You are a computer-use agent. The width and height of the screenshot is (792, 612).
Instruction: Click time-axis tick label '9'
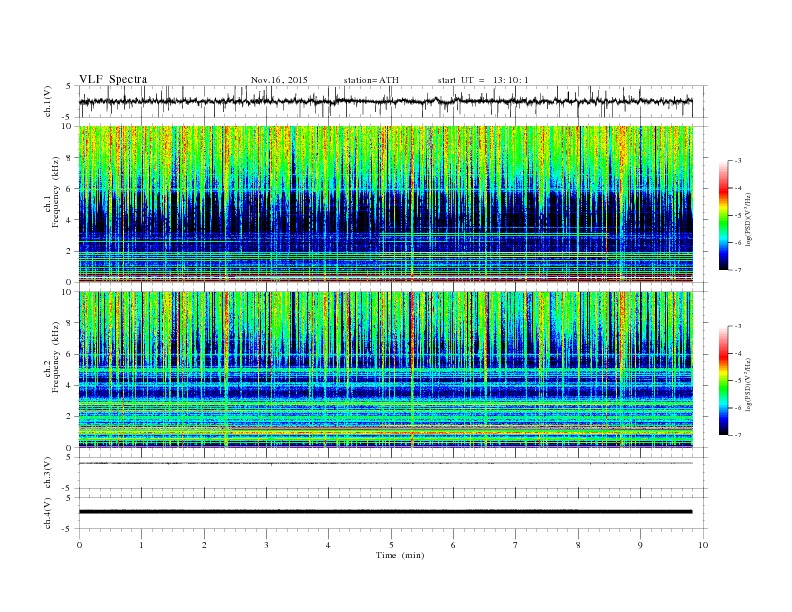coord(640,545)
